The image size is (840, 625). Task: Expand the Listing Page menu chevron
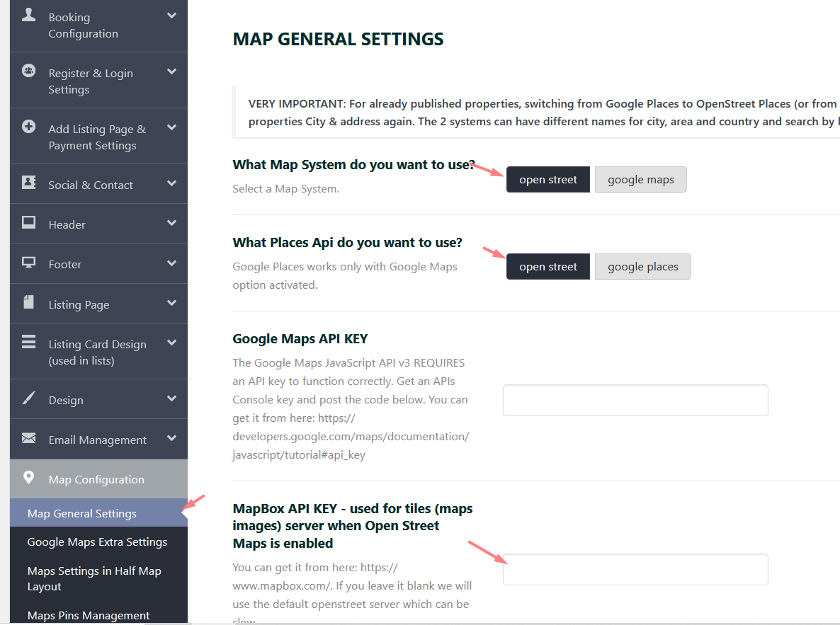[x=171, y=304]
